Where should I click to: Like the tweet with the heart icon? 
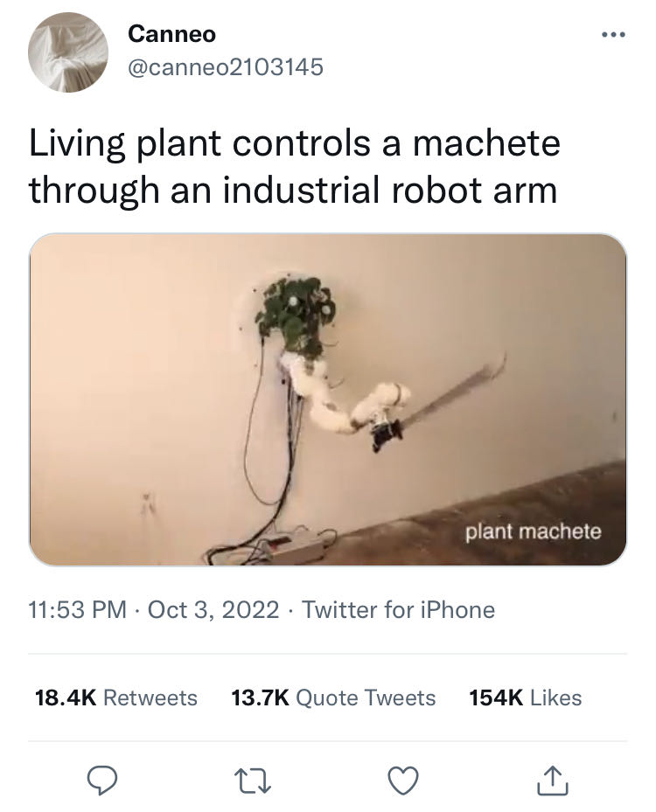403,781
